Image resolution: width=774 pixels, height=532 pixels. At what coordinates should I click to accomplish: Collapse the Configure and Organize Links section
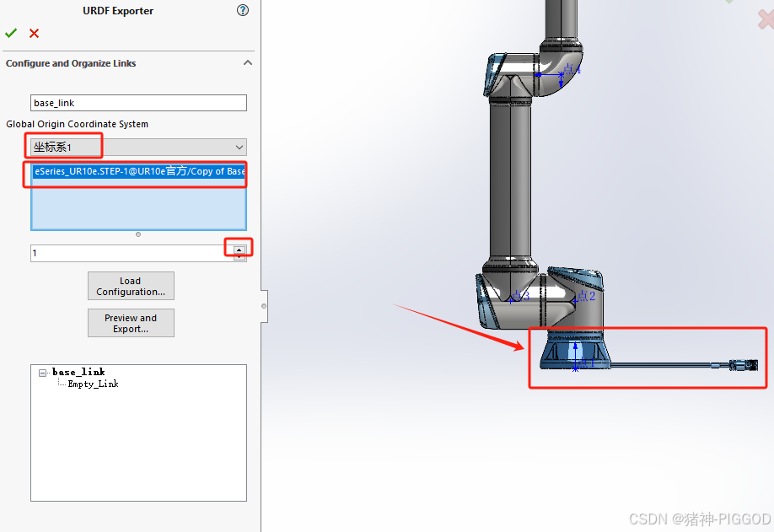coord(248,62)
